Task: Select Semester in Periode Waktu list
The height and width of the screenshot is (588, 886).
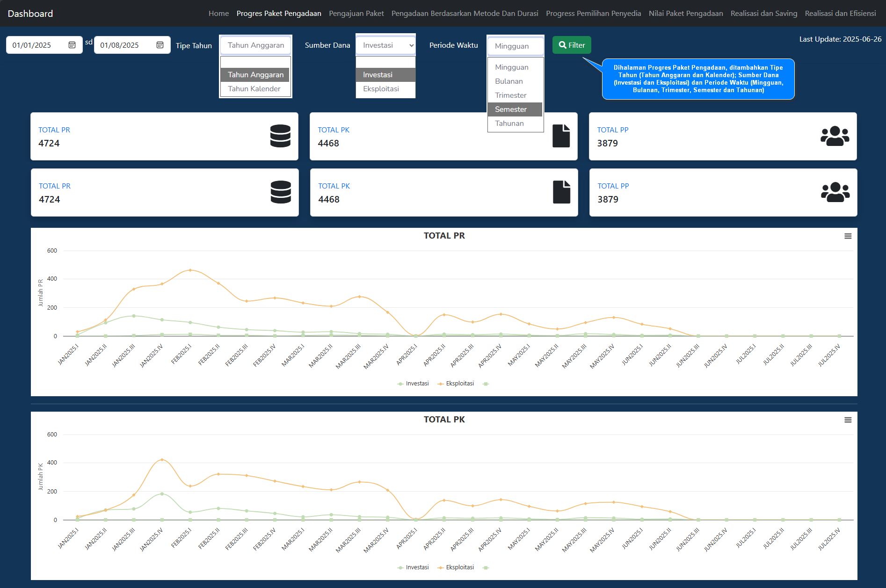Action: pos(511,109)
